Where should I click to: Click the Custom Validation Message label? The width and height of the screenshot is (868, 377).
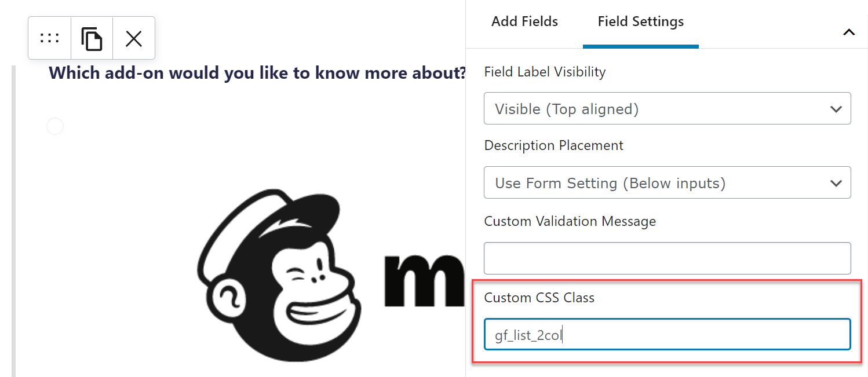click(570, 221)
